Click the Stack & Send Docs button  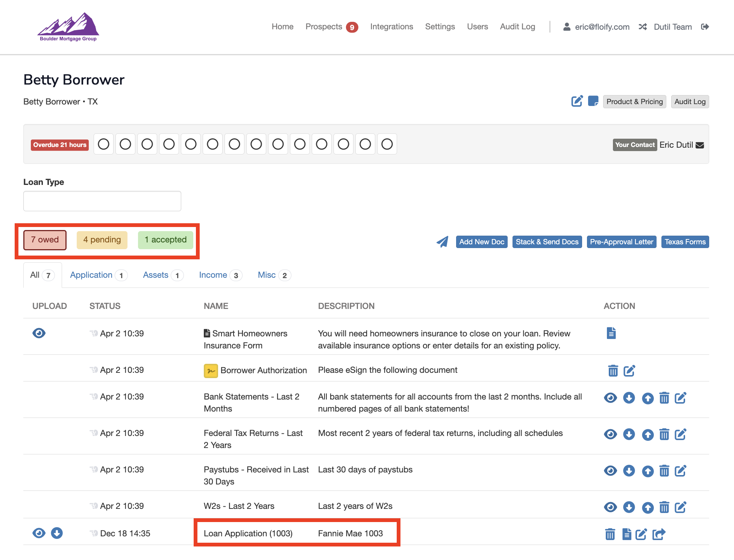[x=547, y=242]
